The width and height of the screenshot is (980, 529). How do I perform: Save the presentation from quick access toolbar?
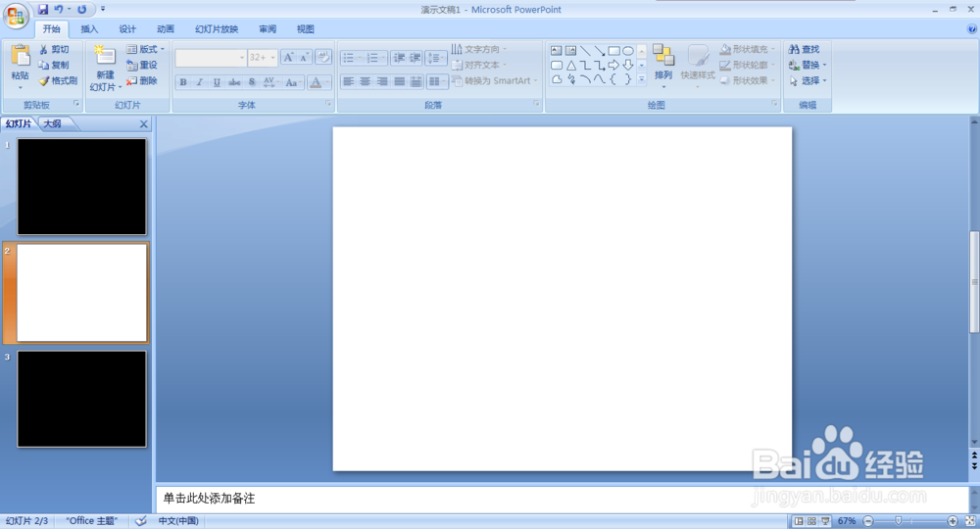tap(43, 10)
